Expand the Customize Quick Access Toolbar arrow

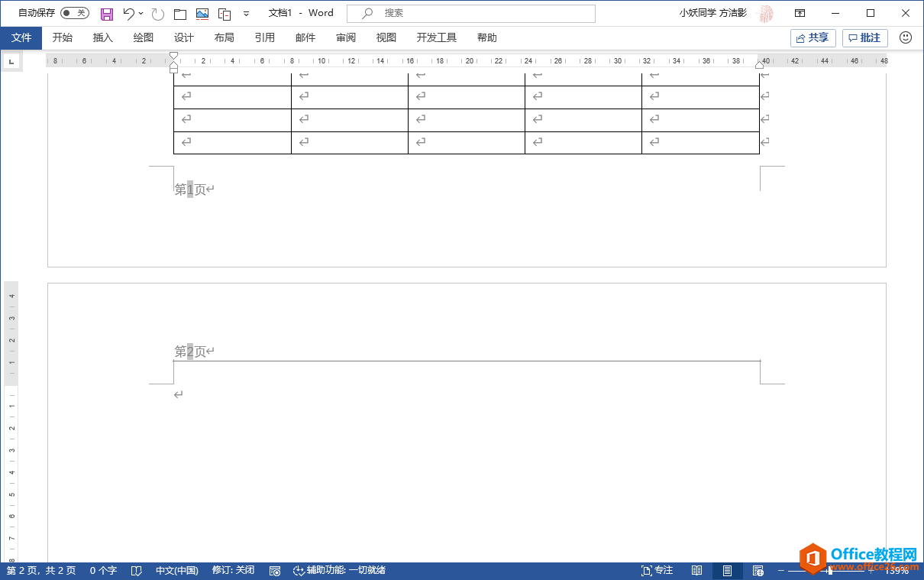246,14
